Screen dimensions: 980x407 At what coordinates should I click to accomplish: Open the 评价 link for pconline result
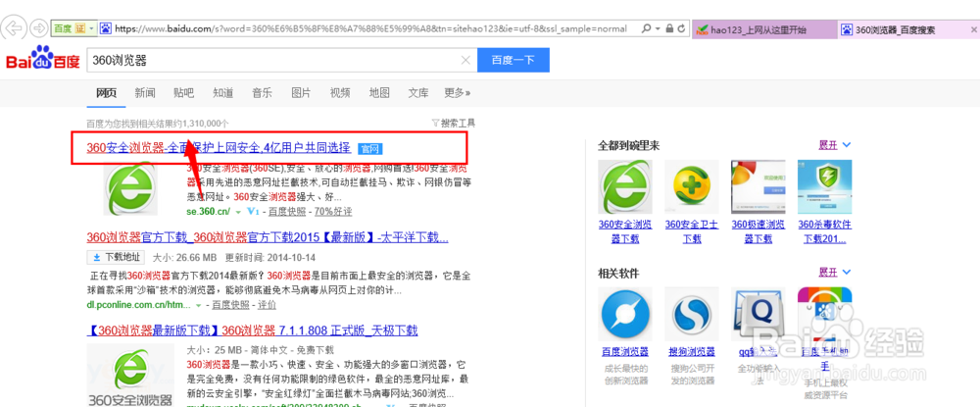point(267,305)
